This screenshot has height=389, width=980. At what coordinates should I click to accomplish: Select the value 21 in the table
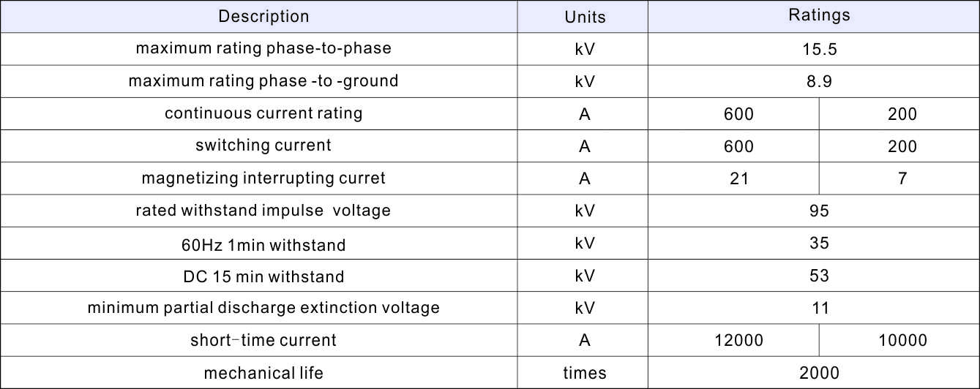pyautogui.click(x=738, y=178)
